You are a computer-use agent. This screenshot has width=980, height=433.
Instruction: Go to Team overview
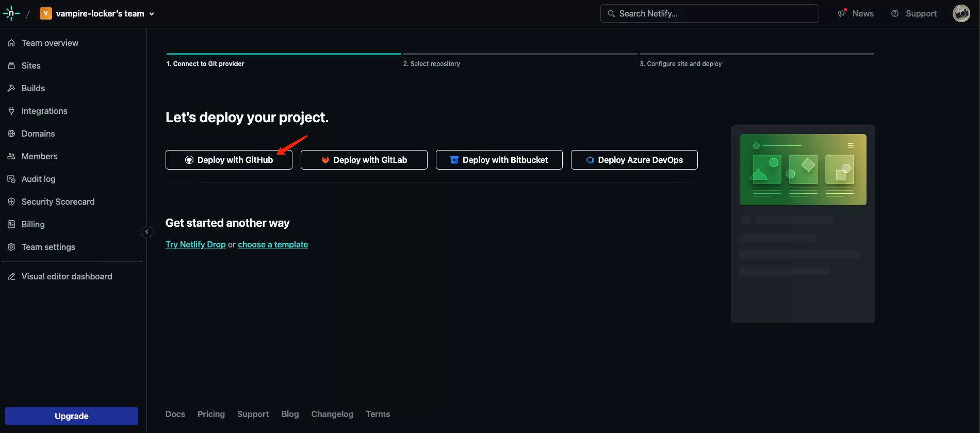click(50, 43)
